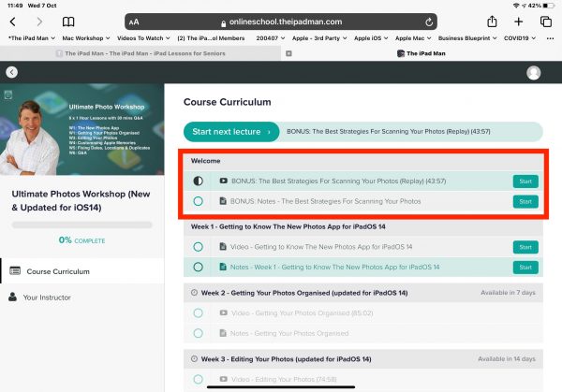
Task: Click video icon for Editing Your Photos
Action: pos(223,379)
